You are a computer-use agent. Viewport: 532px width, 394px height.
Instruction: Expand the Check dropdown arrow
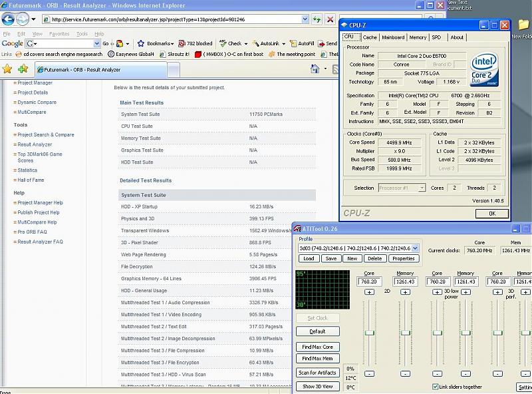coord(245,44)
